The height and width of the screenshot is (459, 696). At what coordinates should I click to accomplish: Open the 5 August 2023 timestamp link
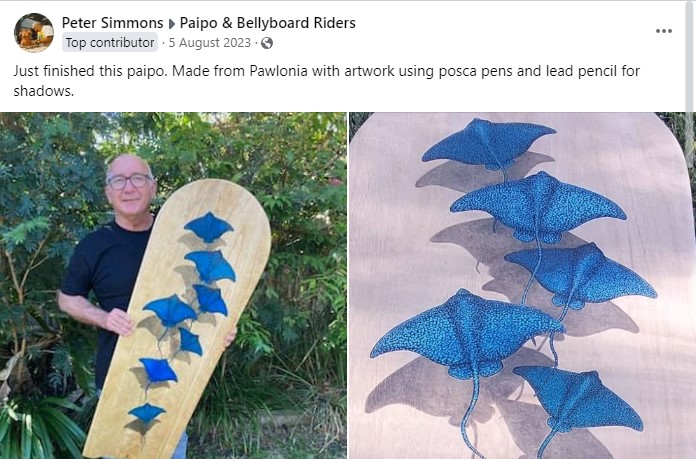(210, 43)
